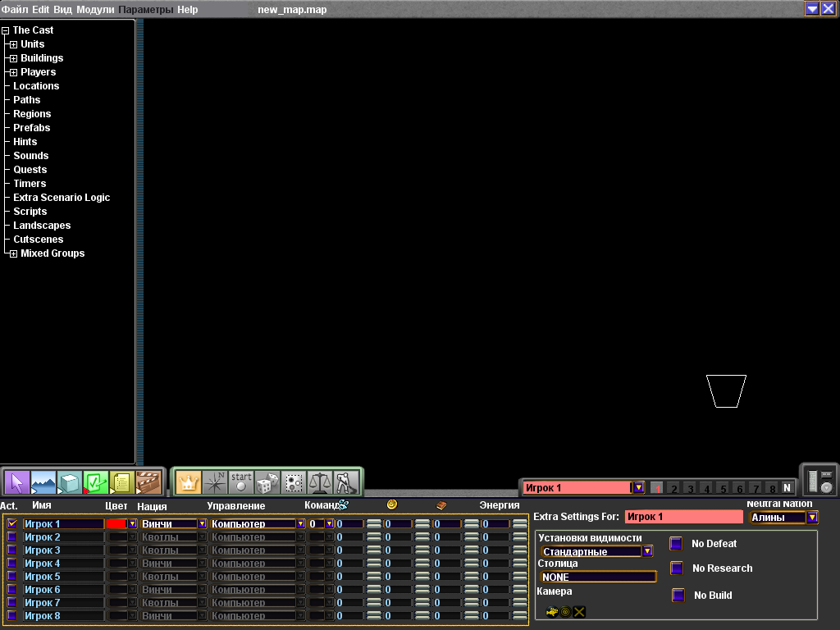Enable the No Defeat checkbox
The width and height of the screenshot is (840, 630).
pyautogui.click(x=676, y=544)
